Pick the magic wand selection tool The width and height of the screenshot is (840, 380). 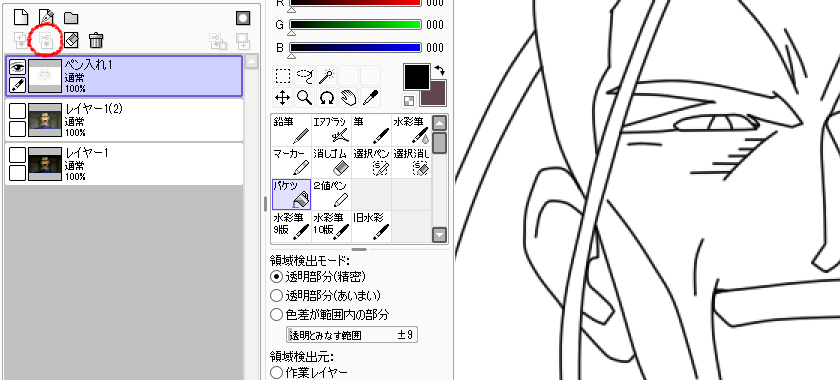click(326, 76)
